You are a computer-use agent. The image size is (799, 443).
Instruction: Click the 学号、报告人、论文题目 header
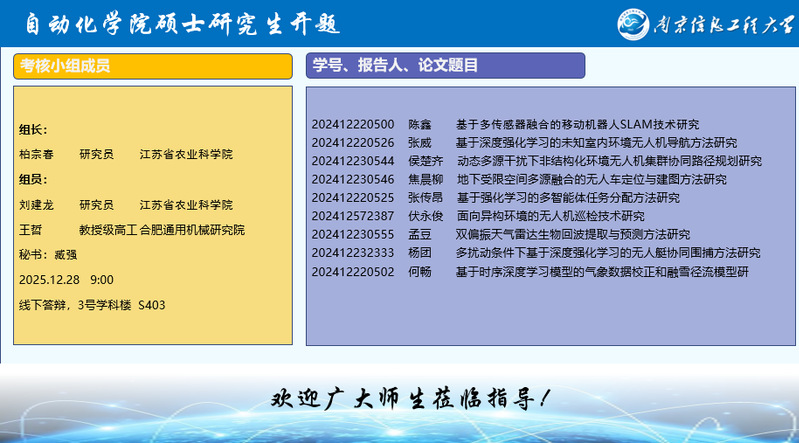445,66
